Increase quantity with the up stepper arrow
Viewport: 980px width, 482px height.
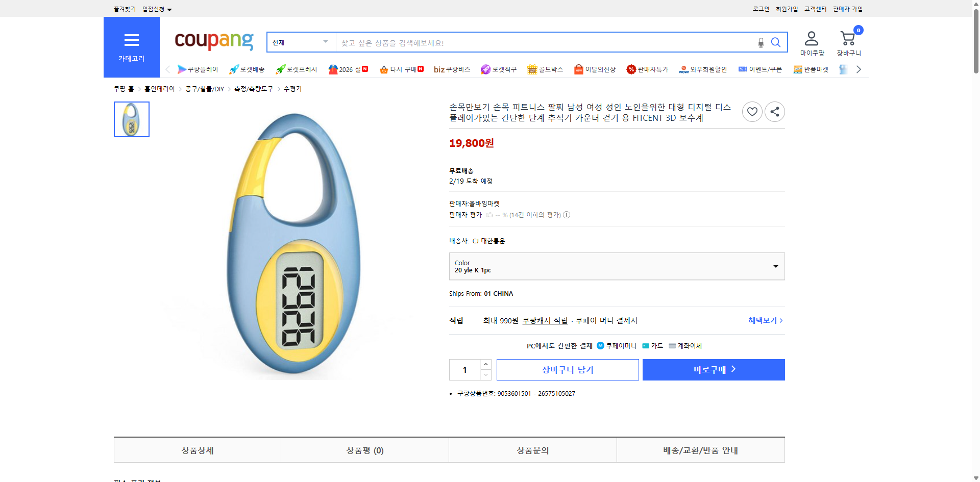(x=485, y=363)
